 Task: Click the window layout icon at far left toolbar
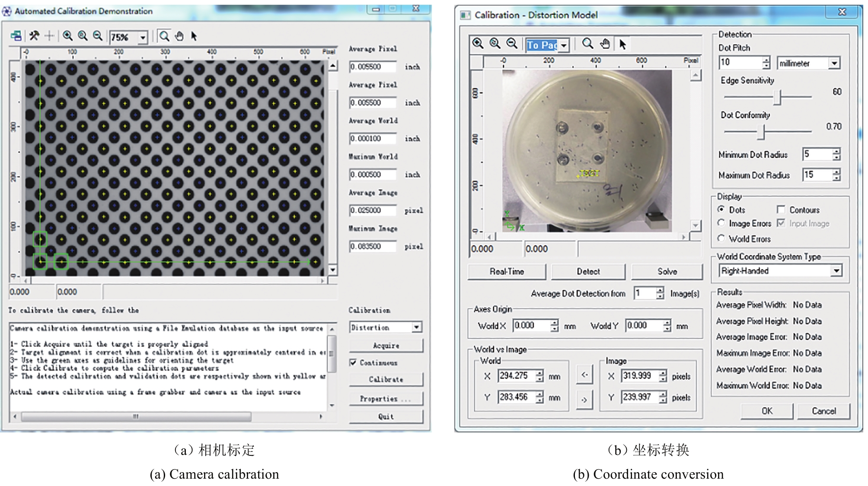click(16, 36)
